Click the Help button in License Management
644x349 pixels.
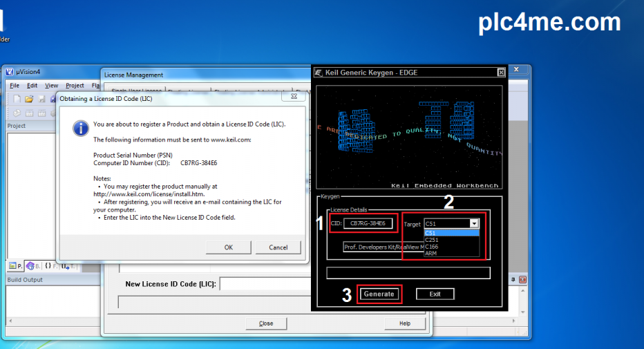(405, 323)
